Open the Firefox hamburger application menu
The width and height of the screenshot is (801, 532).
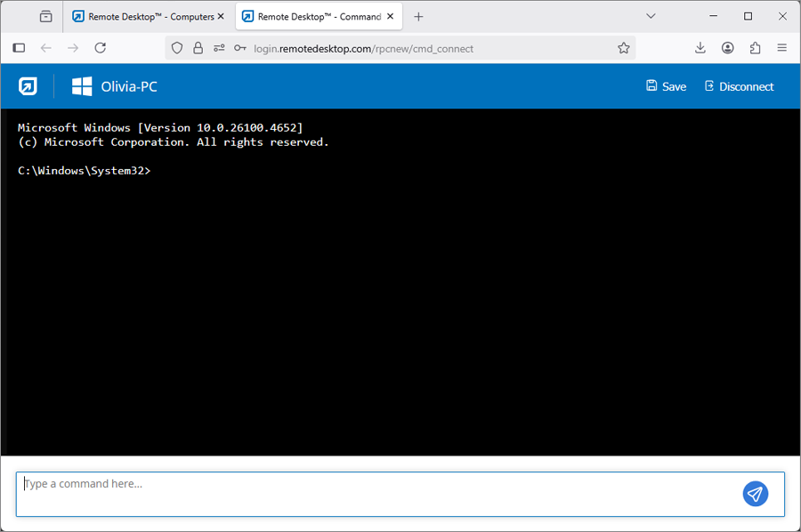tap(782, 48)
